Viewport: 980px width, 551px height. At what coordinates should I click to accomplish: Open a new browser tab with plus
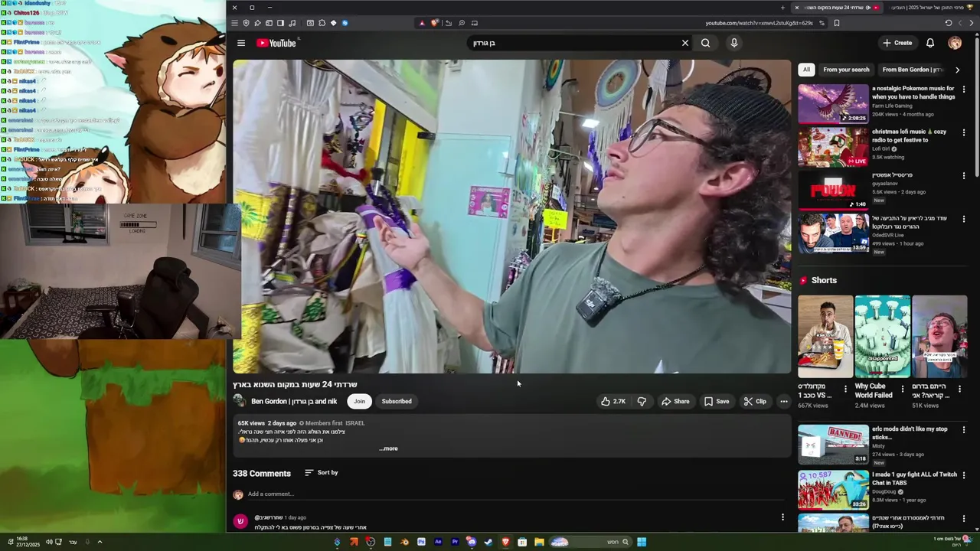click(782, 8)
